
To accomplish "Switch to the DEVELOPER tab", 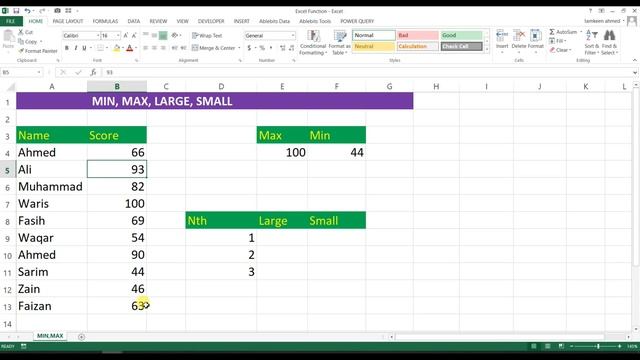I will (211, 21).
